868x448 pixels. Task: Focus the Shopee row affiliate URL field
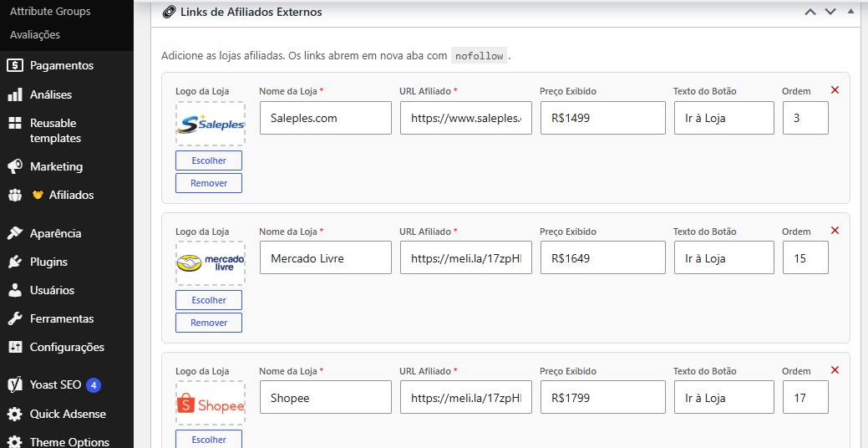[x=466, y=397]
